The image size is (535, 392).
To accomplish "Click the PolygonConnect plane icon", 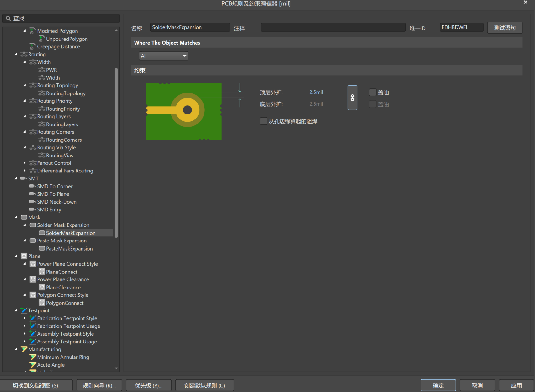I will (42, 303).
